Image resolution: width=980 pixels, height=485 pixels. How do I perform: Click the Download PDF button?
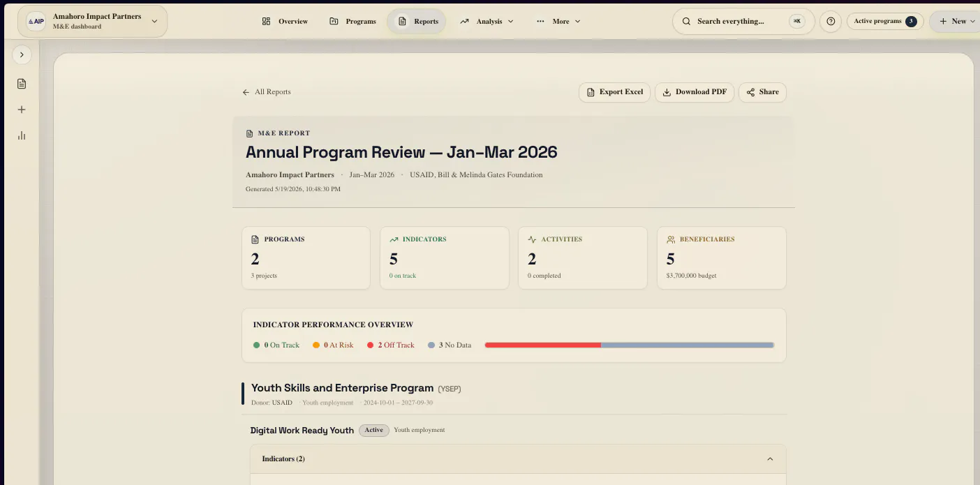point(695,92)
